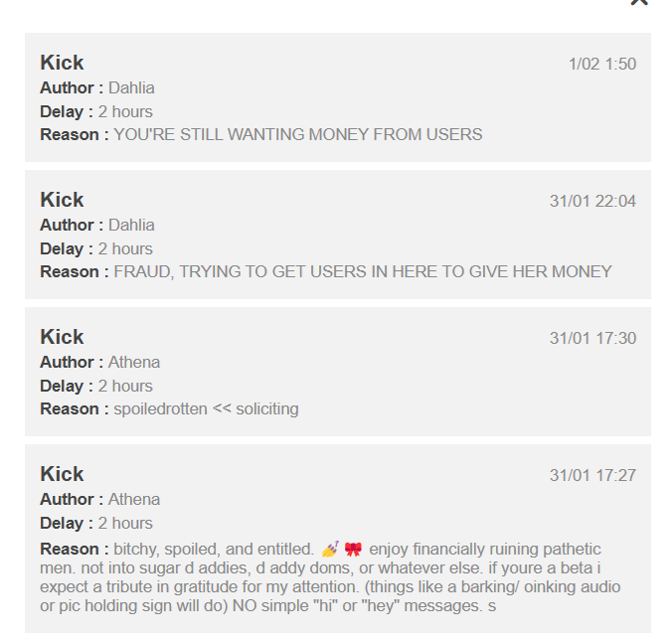Select the 31/01 22:04 timestamp

point(592,201)
